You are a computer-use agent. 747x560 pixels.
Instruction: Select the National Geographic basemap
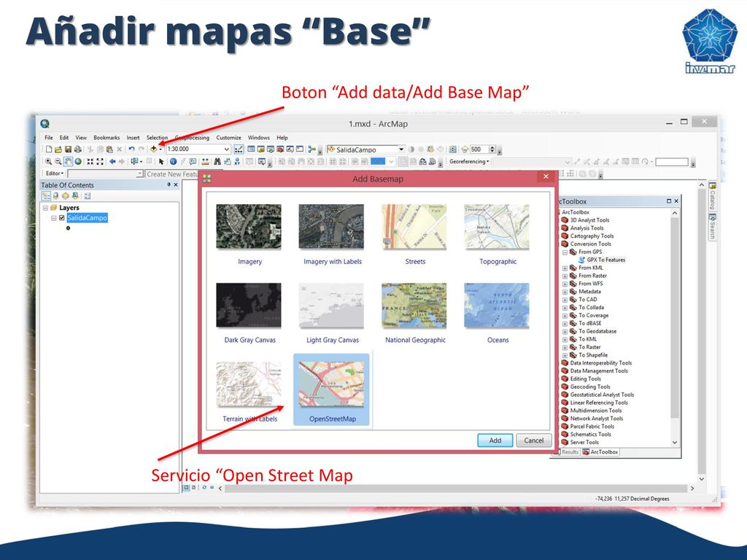coord(414,306)
